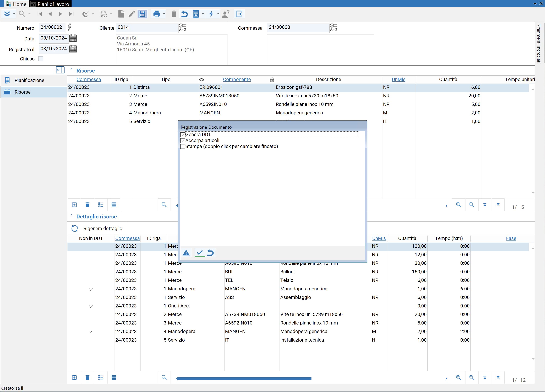This screenshot has width=545, height=392.
Task: Toggle the lock icon in Risorse header
Action: [272, 80]
